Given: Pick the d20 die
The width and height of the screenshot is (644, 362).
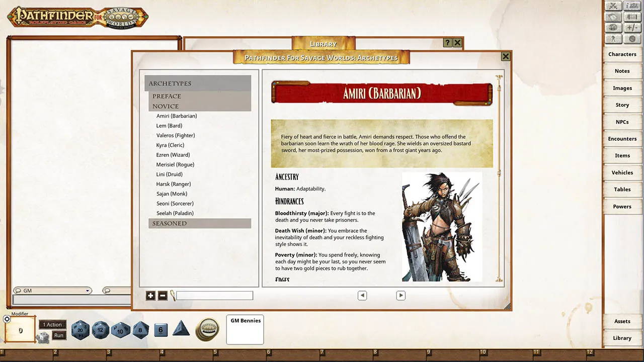Looking at the screenshot, I should point(80,330).
